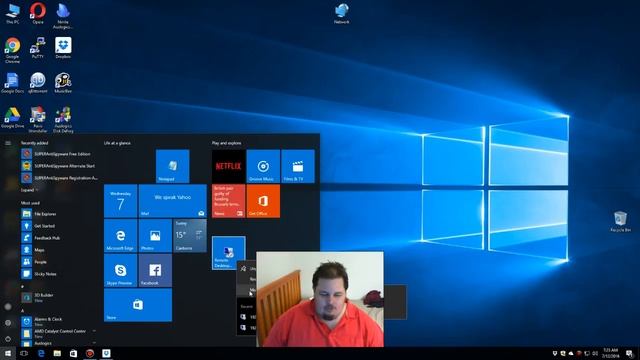Open the News live tile
Viewport: 640px width, 360px height.
229,201
